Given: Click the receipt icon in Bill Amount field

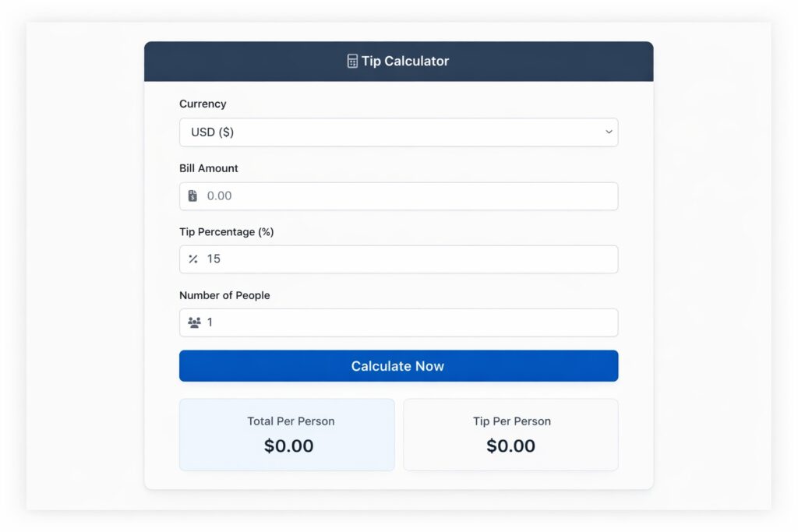Looking at the screenshot, I should pyautogui.click(x=193, y=196).
